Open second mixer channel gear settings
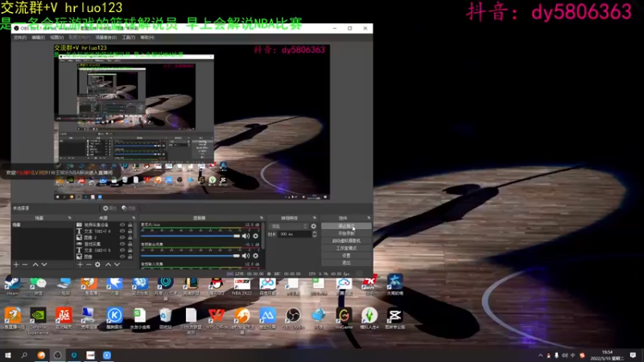Viewport: 644px width, 362px height. [255, 256]
